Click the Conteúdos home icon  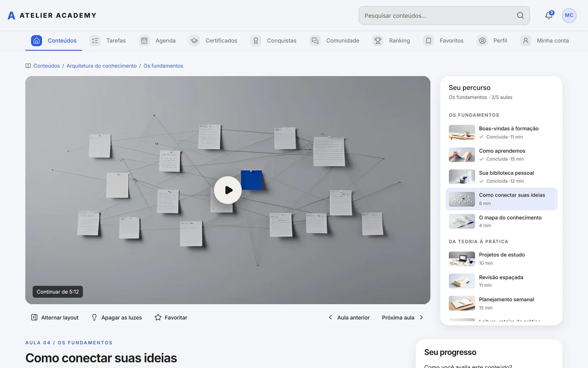37,41
